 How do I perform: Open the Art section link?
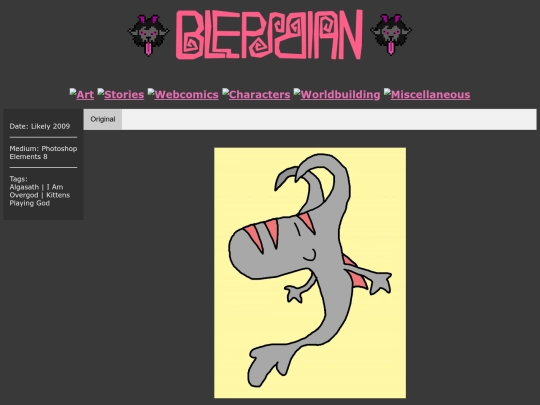click(85, 95)
